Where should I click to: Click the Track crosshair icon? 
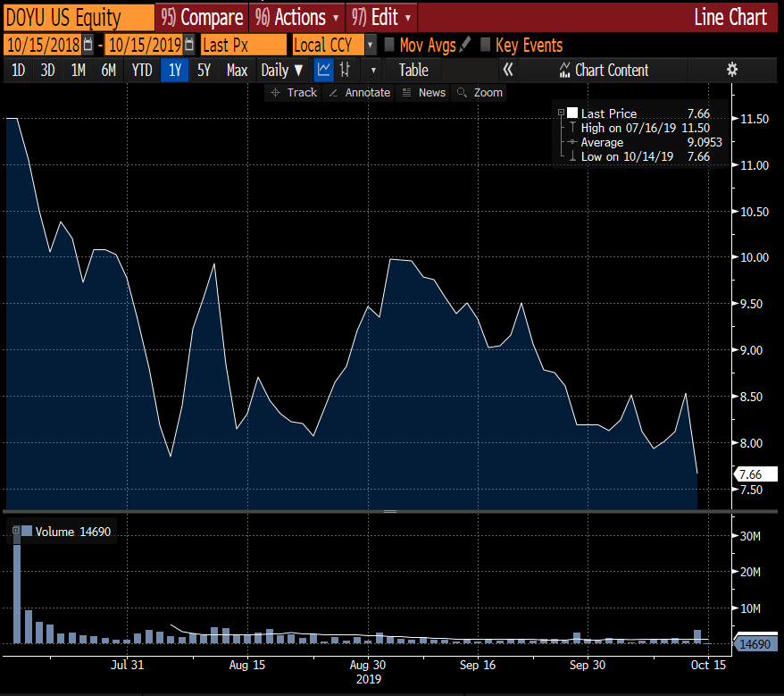[x=275, y=93]
